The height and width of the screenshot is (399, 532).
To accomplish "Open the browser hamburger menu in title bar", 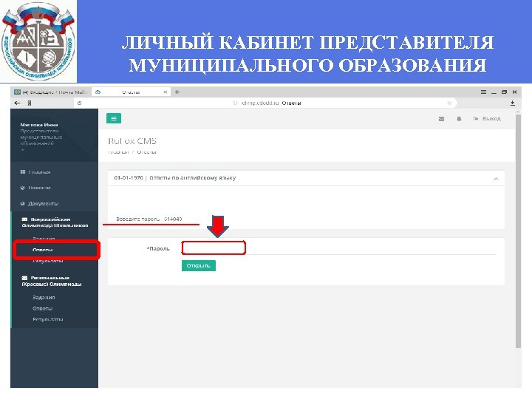I will [483, 92].
